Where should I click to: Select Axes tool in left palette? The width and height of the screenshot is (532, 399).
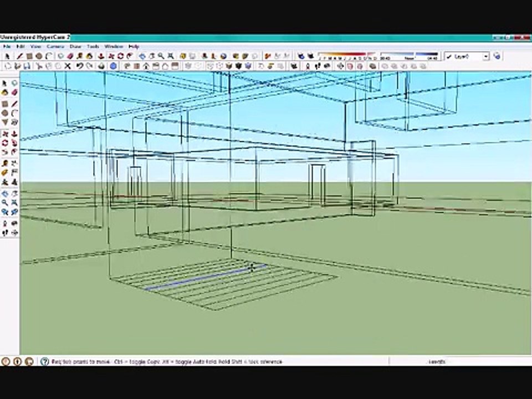coord(5,182)
